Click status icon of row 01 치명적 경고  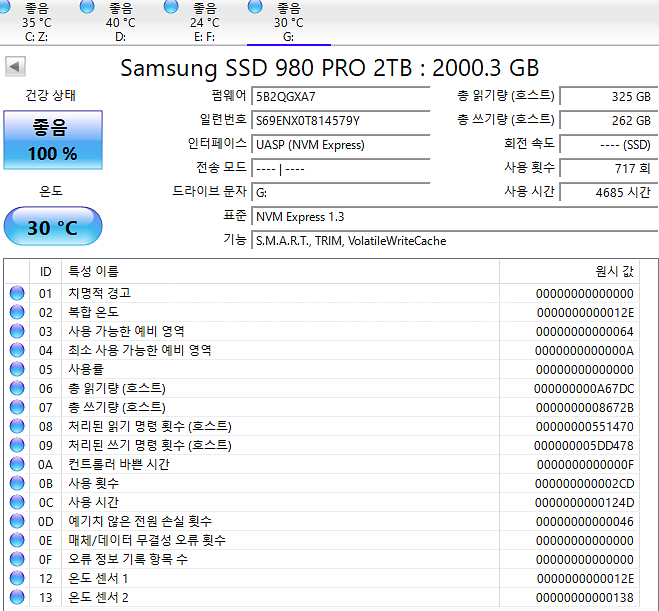(17, 293)
